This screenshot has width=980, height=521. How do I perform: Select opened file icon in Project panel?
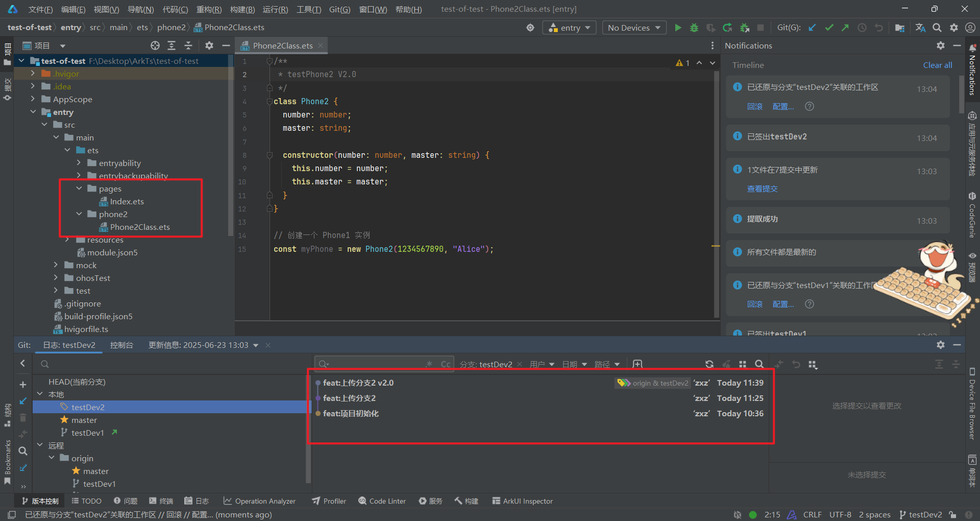[x=155, y=45]
